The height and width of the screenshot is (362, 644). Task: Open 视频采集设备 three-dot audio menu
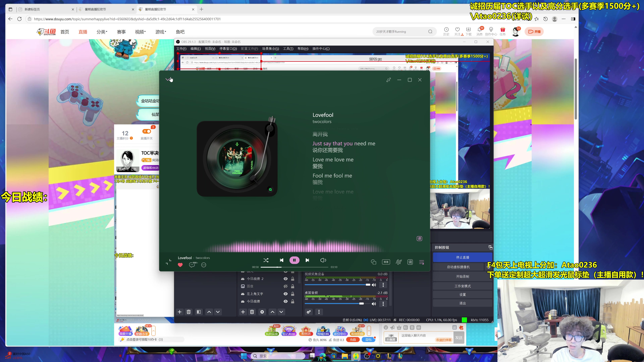pos(383,285)
